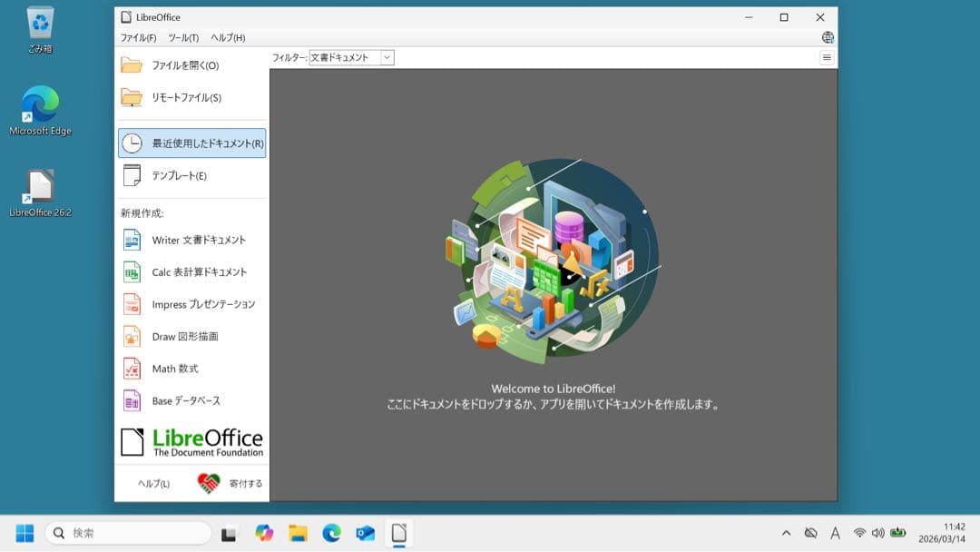Screen dimensions: 980x552
Task: Create a new Impress プレゼンテーション
Action: click(x=191, y=304)
